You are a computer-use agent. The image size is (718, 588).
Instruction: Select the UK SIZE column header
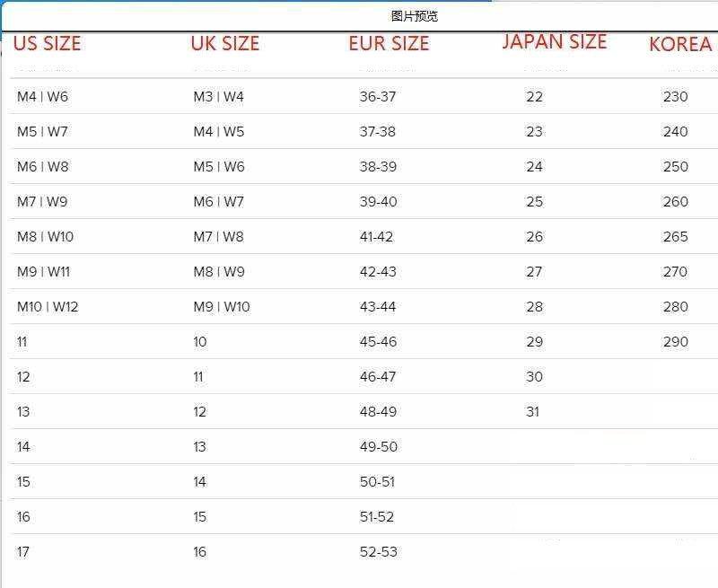[224, 44]
